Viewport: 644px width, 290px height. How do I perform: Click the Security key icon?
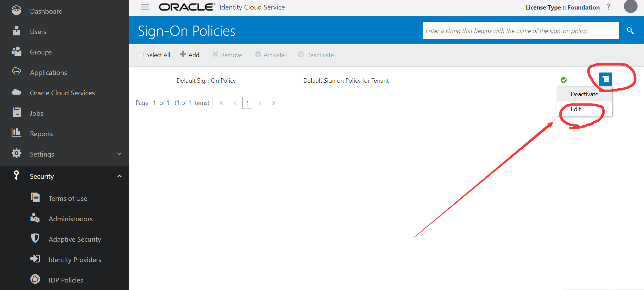click(16, 175)
